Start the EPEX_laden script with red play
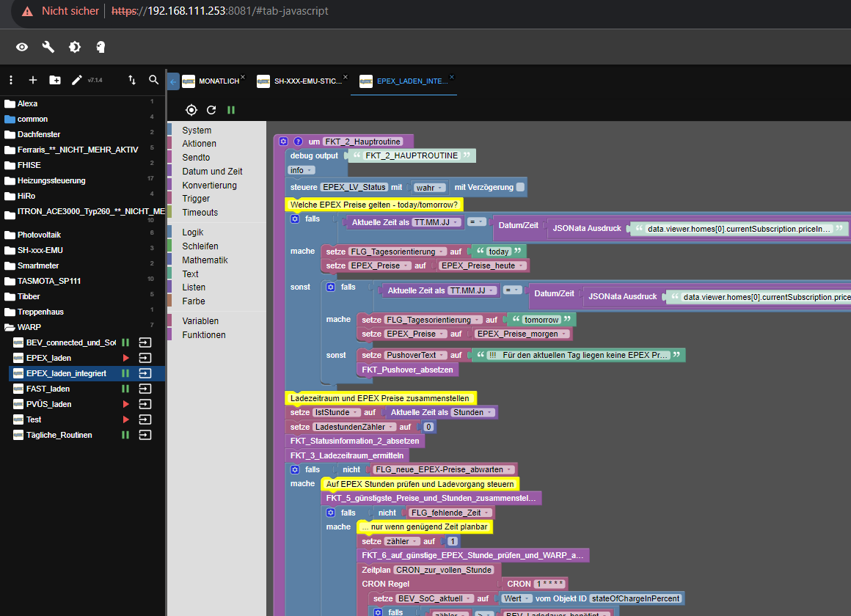The height and width of the screenshot is (616, 851). [125, 358]
